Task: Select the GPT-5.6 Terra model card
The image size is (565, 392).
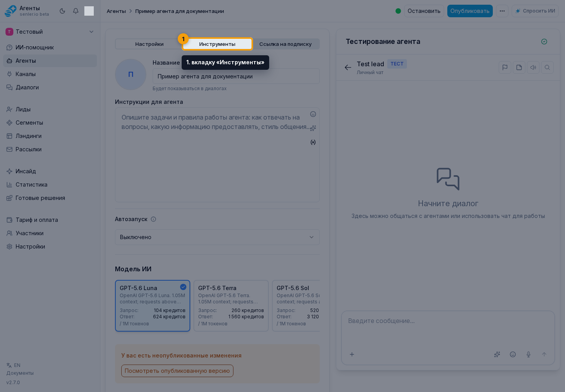Action: click(x=231, y=306)
